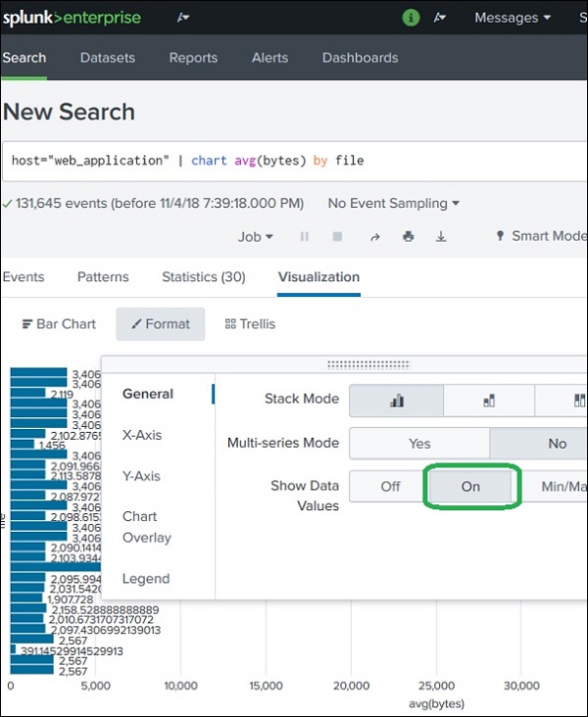The image size is (588, 717).
Task: Click into the search query field
Action: pos(294,160)
